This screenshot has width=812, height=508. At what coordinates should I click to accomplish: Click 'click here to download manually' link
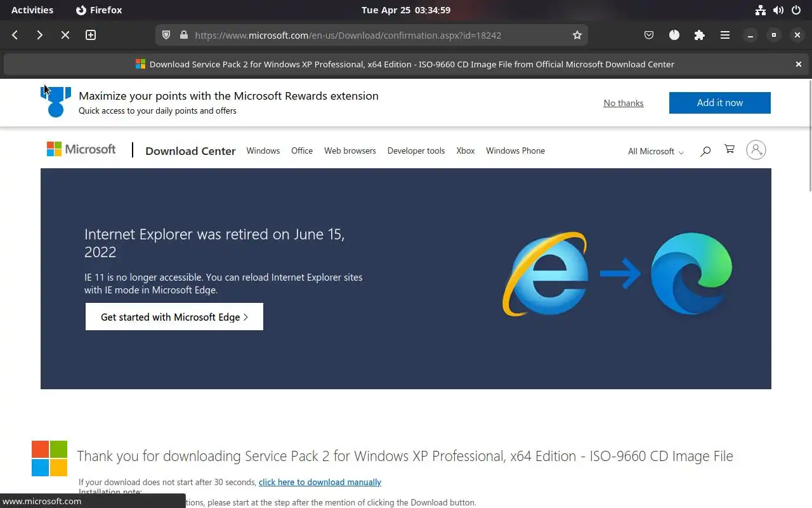(x=320, y=482)
